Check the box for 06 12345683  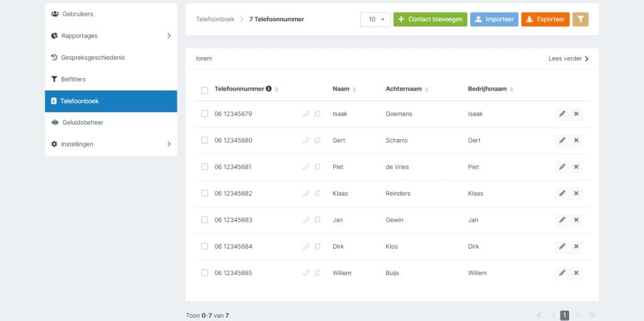tap(204, 220)
